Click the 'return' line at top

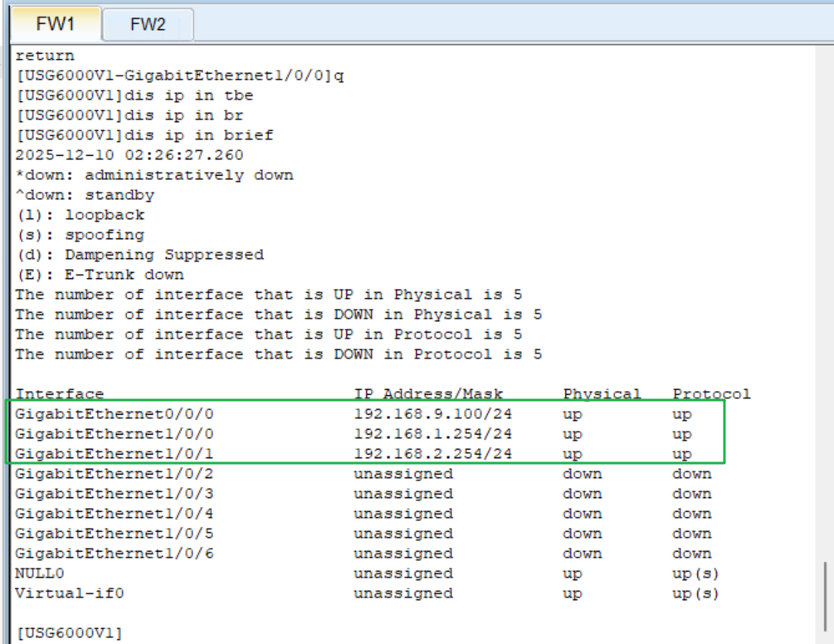click(45, 56)
